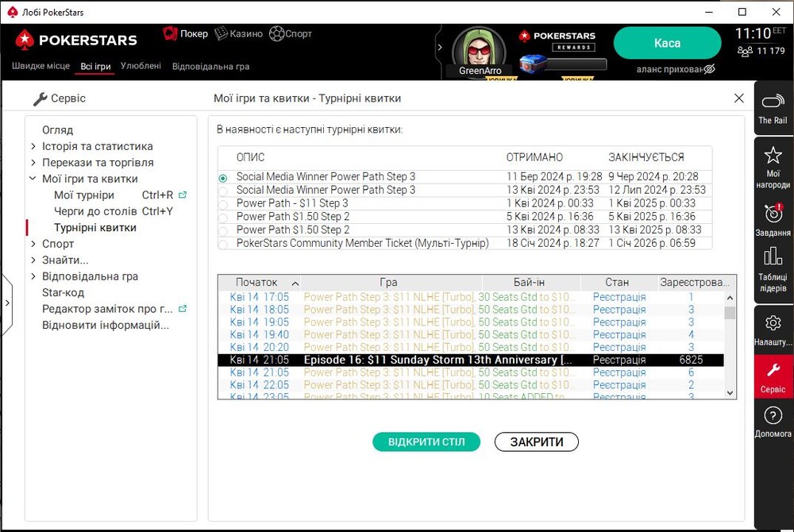This screenshot has width=794, height=532.
Task: Open the Settings gear icon
Action: [x=773, y=322]
